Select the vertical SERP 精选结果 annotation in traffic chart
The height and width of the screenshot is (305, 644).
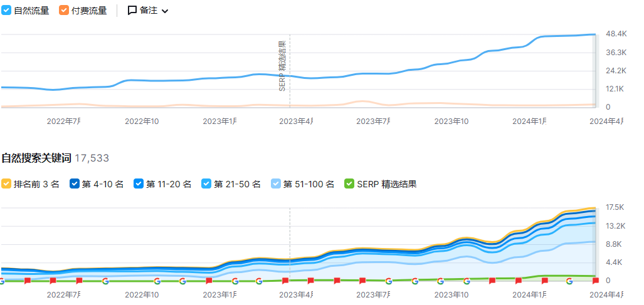282,66
